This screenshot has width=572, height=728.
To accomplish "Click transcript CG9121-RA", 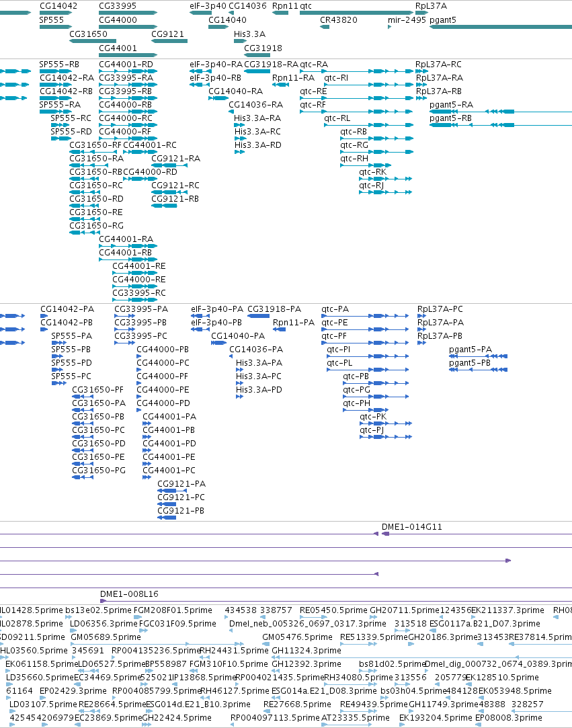I will point(176,159).
